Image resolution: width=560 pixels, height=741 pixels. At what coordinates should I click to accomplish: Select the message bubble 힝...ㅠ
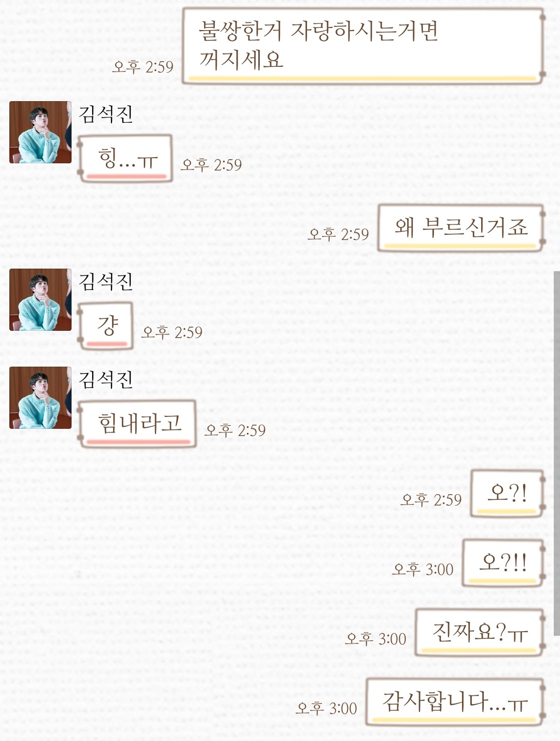(125, 158)
